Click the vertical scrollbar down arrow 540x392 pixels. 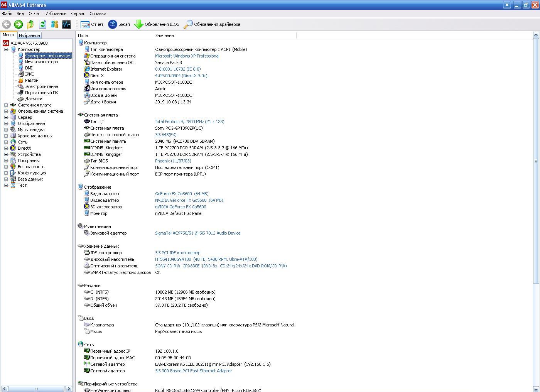[536, 389]
